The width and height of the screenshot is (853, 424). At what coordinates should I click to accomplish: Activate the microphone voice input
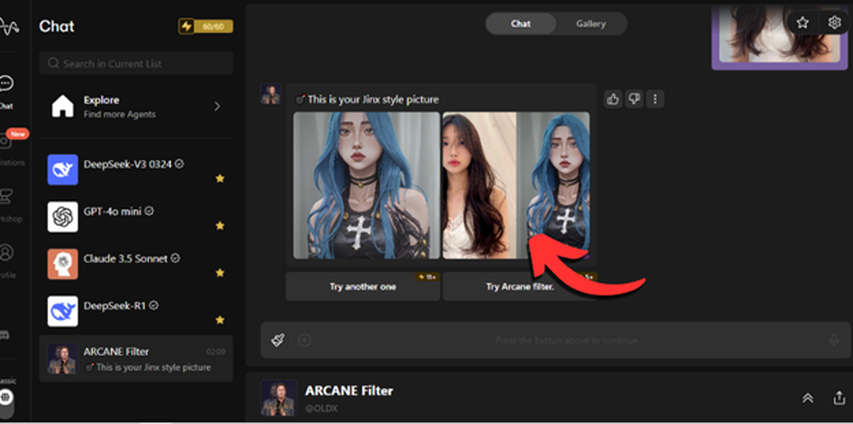pyautogui.click(x=834, y=340)
